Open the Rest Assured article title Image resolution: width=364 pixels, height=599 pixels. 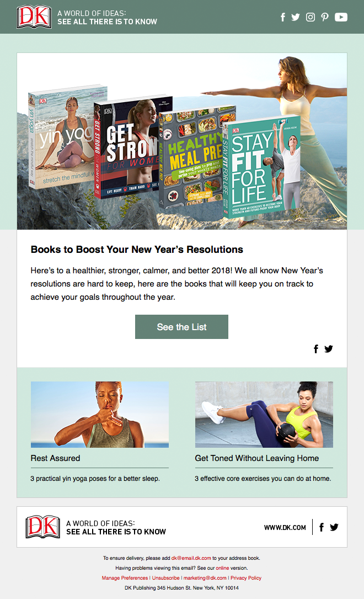click(55, 458)
